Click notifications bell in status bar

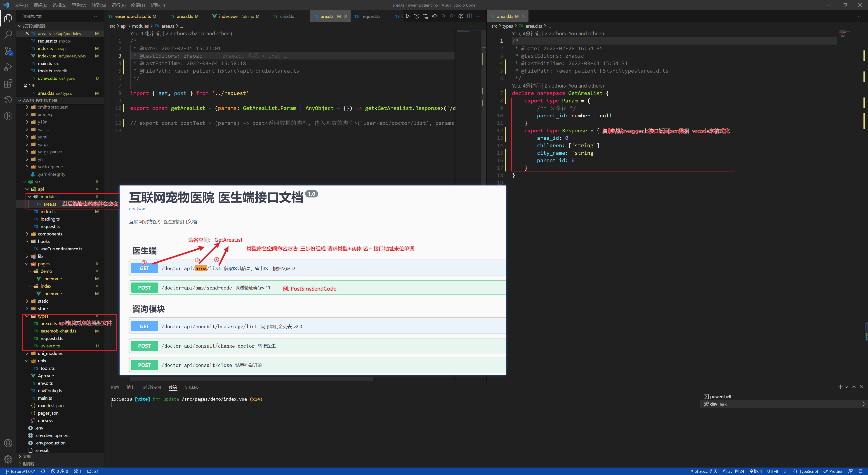click(x=861, y=471)
